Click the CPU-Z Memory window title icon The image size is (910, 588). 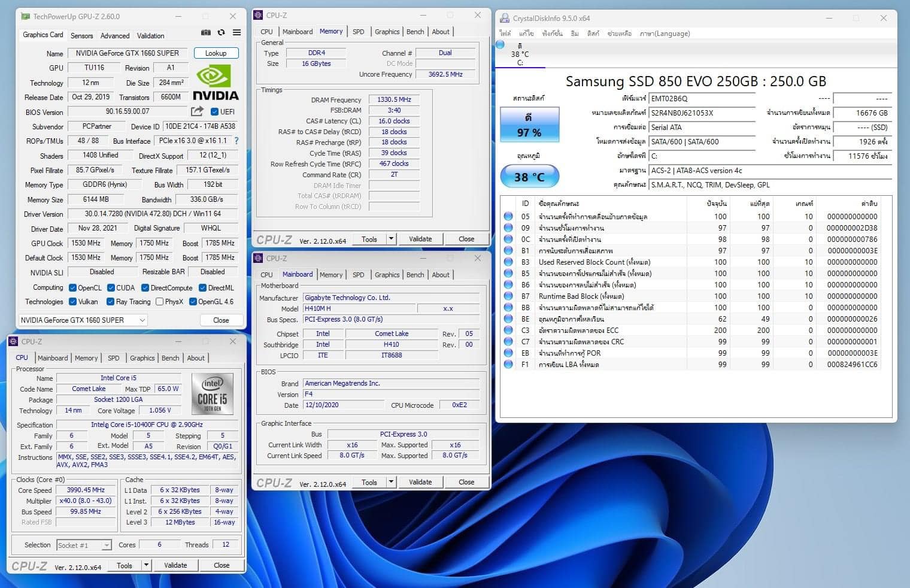point(258,15)
